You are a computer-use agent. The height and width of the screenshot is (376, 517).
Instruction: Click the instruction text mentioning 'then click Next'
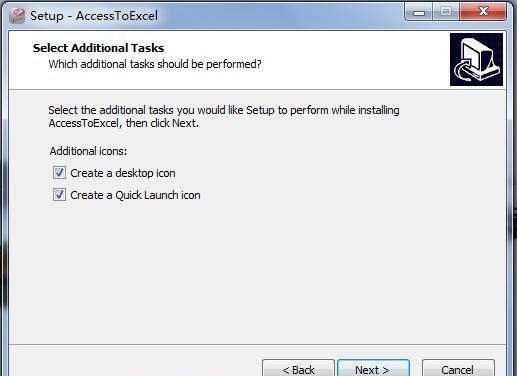(x=224, y=117)
